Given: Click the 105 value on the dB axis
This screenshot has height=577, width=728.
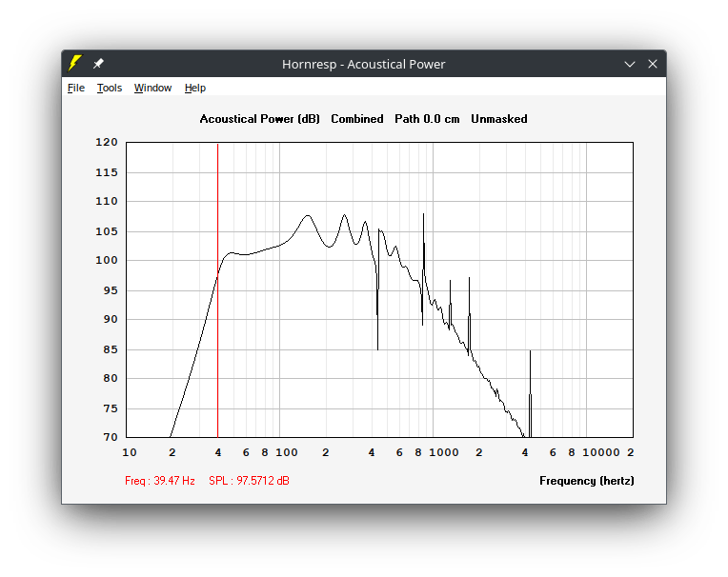Looking at the screenshot, I should tap(107, 231).
